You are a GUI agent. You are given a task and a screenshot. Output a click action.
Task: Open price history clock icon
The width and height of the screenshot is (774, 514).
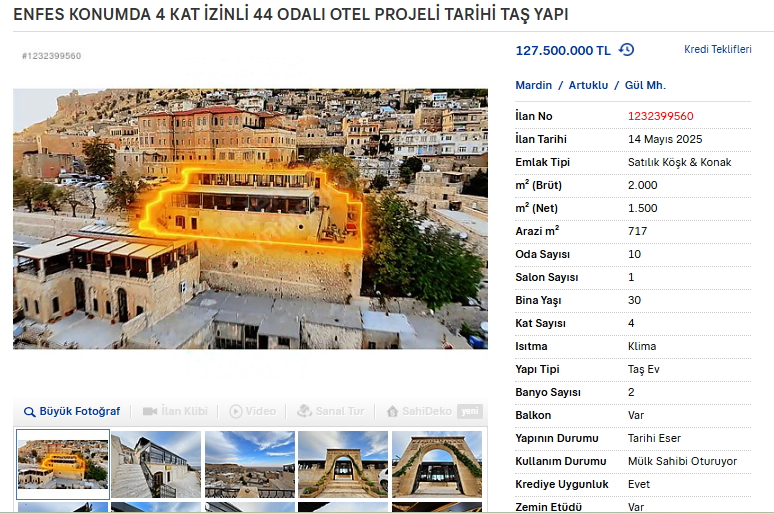(x=626, y=50)
